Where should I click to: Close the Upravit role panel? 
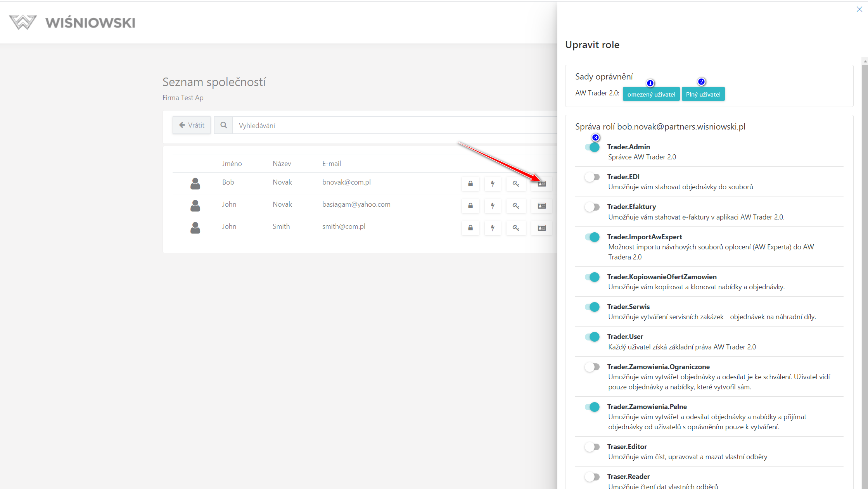click(x=859, y=9)
